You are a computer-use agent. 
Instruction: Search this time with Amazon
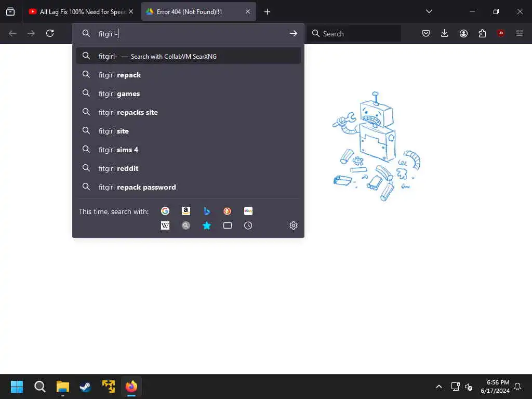pyautogui.click(x=186, y=211)
